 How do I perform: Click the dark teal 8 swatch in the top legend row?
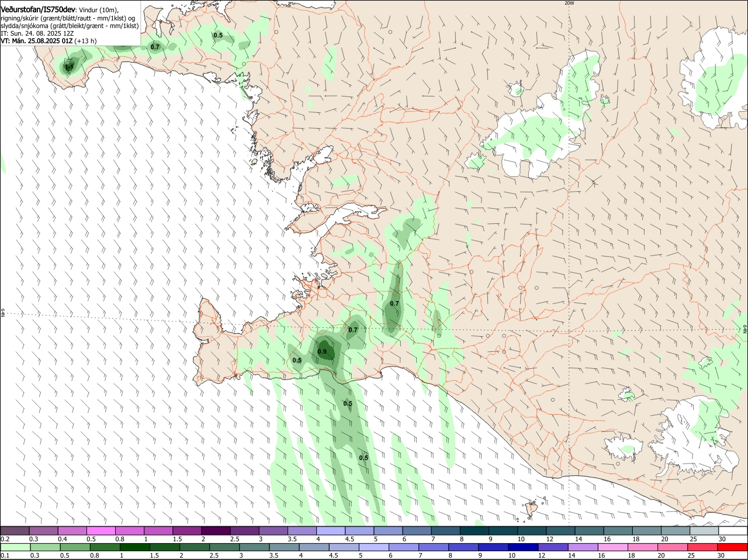point(475,531)
